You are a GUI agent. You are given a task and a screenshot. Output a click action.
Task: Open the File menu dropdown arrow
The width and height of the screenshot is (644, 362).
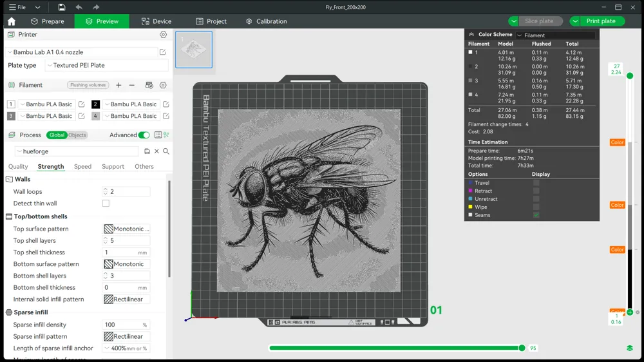[x=37, y=7]
